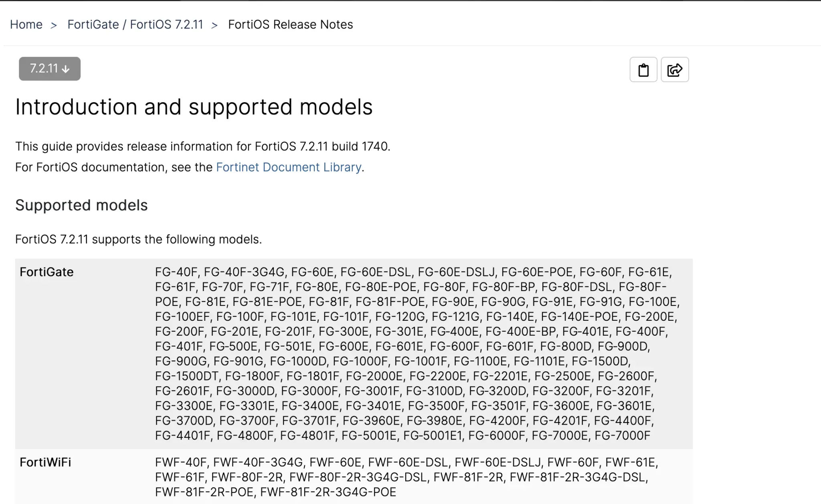Viewport: 821px width, 504px height.
Task: Click the clipboard copy icon
Action: coord(643,70)
